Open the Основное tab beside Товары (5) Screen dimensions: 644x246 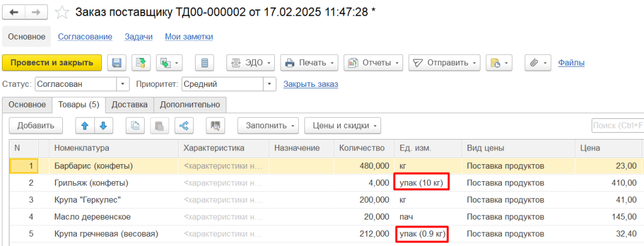click(x=27, y=104)
